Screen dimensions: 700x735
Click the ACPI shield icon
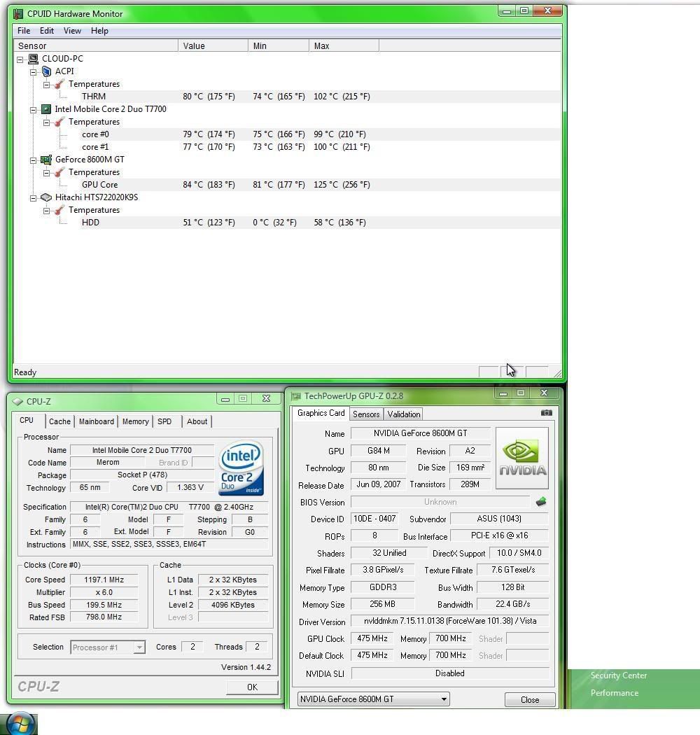pos(46,71)
